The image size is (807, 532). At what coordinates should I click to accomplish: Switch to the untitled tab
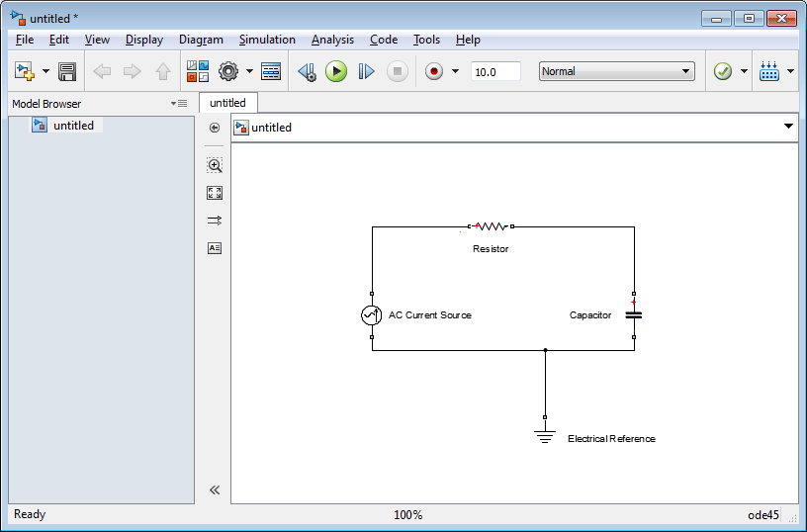[227, 103]
